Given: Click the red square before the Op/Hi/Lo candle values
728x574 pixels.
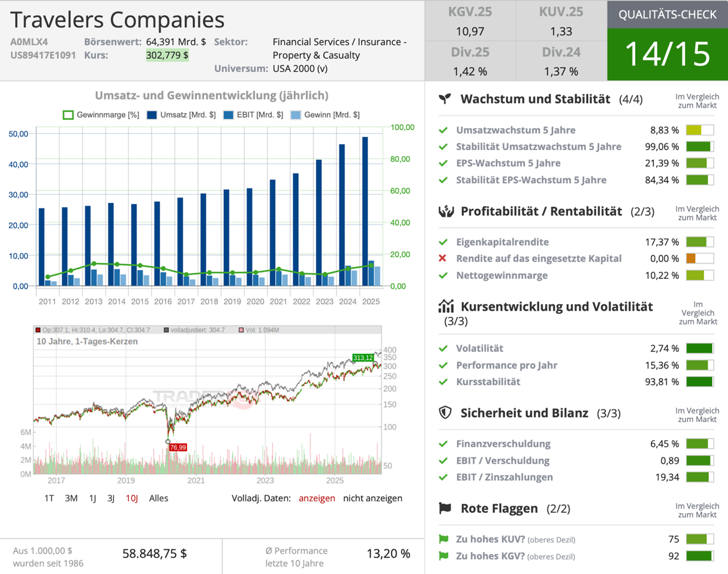Looking at the screenshot, I should pyautogui.click(x=38, y=330).
